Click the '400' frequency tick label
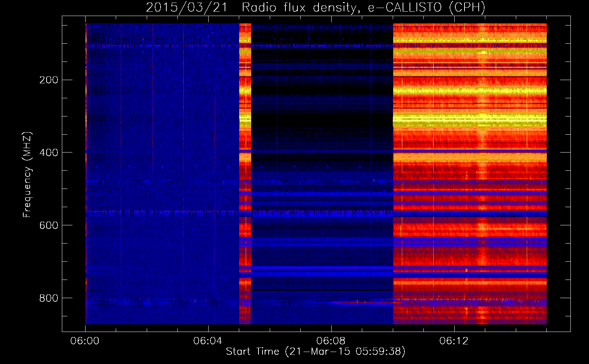 coord(49,153)
